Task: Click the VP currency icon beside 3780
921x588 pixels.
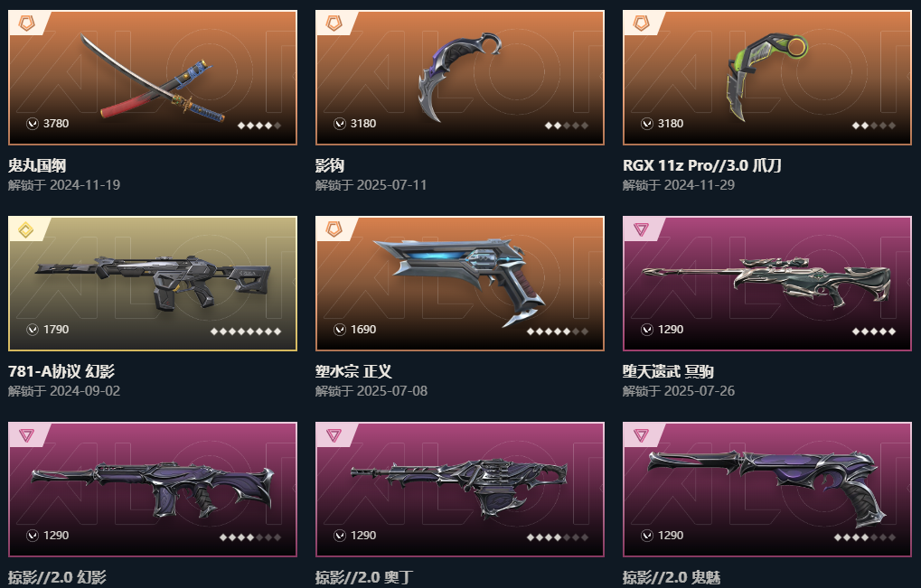Action: tap(33, 124)
